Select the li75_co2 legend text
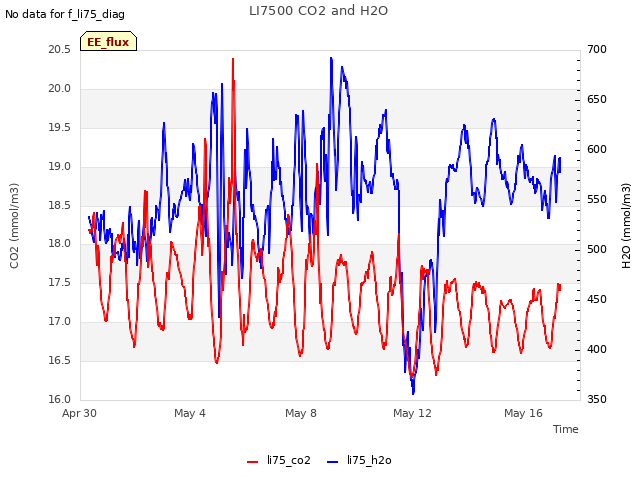The width and height of the screenshot is (640, 480). [x=289, y=460]
